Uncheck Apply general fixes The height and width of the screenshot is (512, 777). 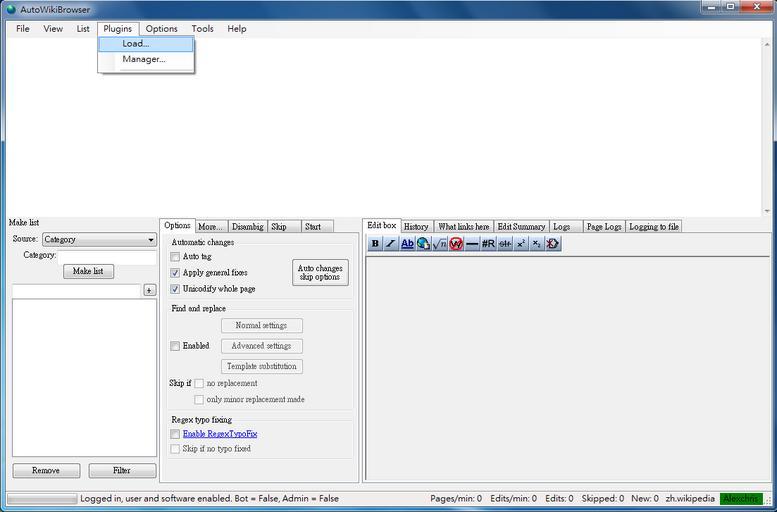coord(175,273)
